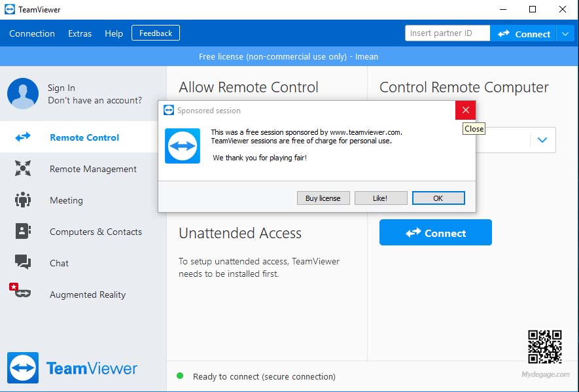Click Ready to connect status text
The height and width of the screenshot is (392, 579).
(264, 376)
